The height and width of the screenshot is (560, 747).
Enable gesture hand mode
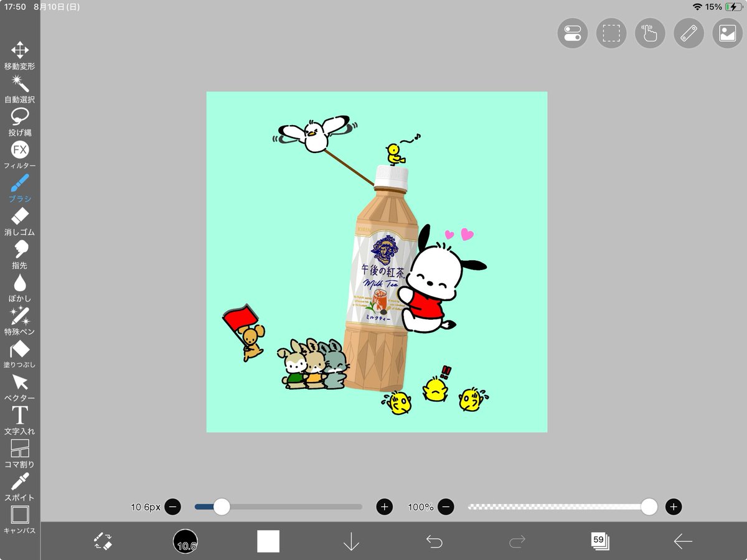[650, 34]
